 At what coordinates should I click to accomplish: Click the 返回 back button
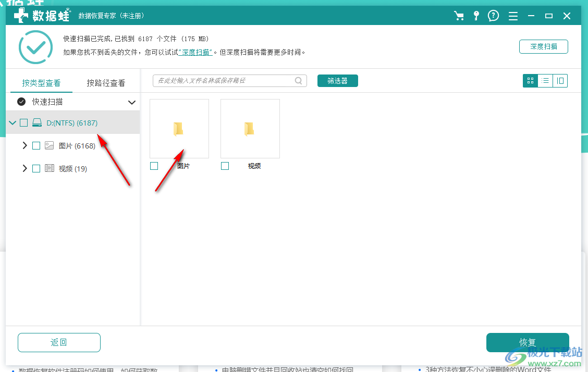click(59, 342)
